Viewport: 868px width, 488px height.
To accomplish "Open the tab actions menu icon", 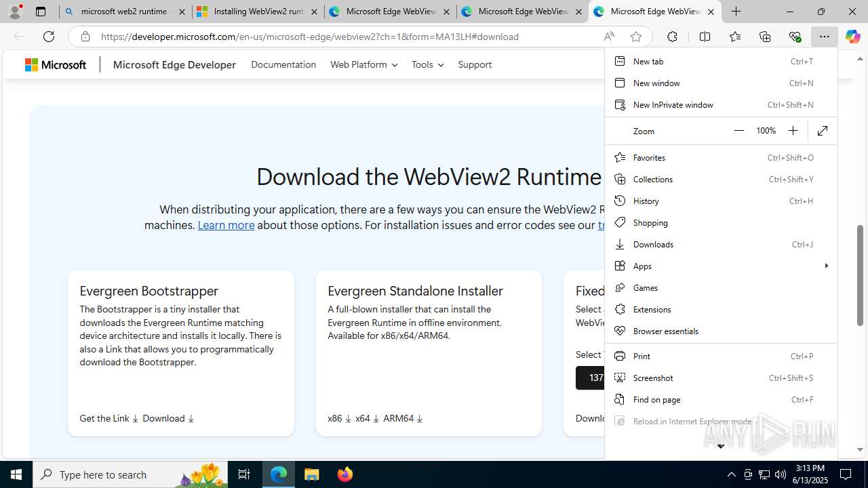I will (40, 12).
